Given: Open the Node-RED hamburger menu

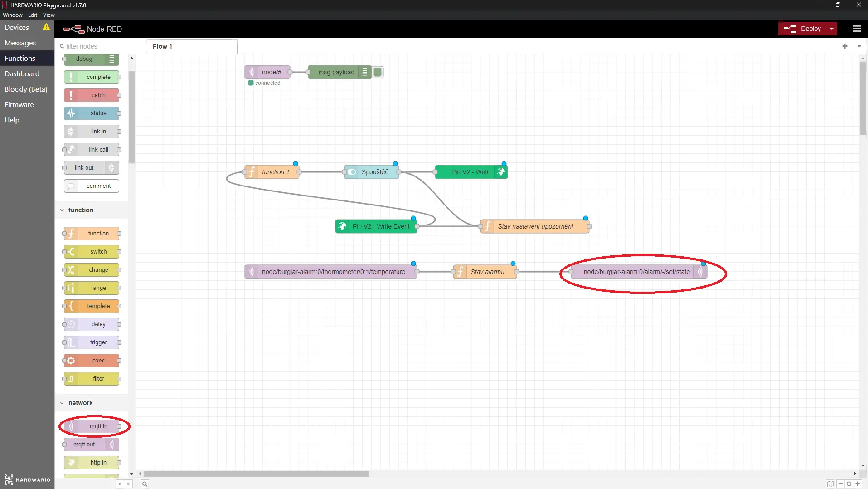Looking at the screenshot, I should [x=857, y=29].
